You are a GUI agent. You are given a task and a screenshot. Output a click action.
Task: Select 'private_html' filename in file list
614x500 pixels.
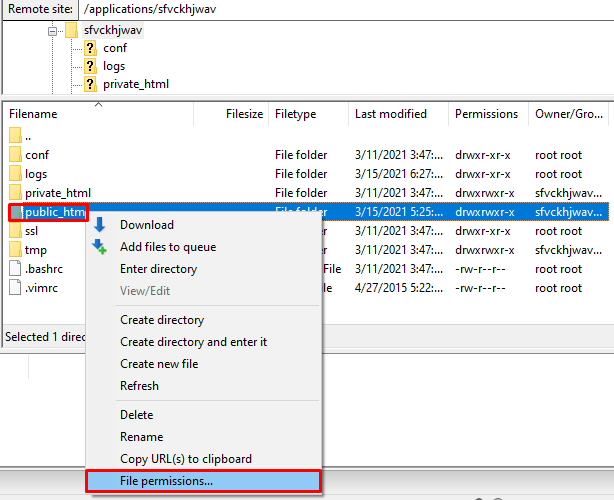58,193
